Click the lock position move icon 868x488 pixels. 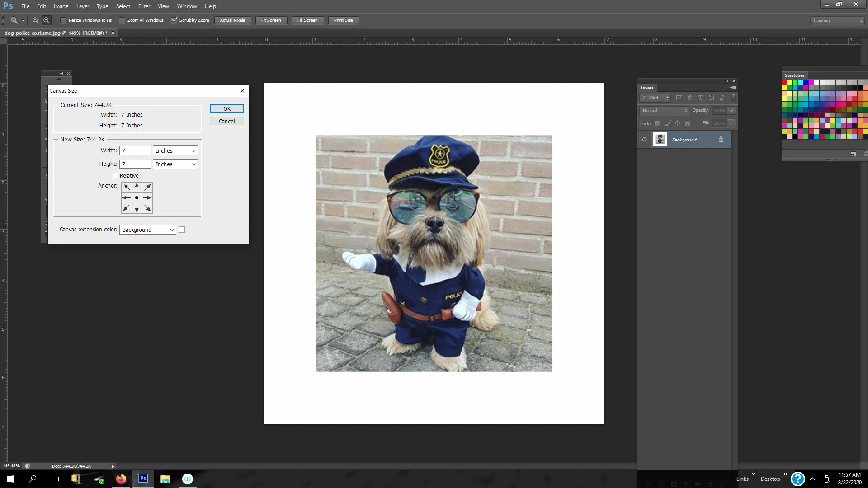[x=677, y=123]
